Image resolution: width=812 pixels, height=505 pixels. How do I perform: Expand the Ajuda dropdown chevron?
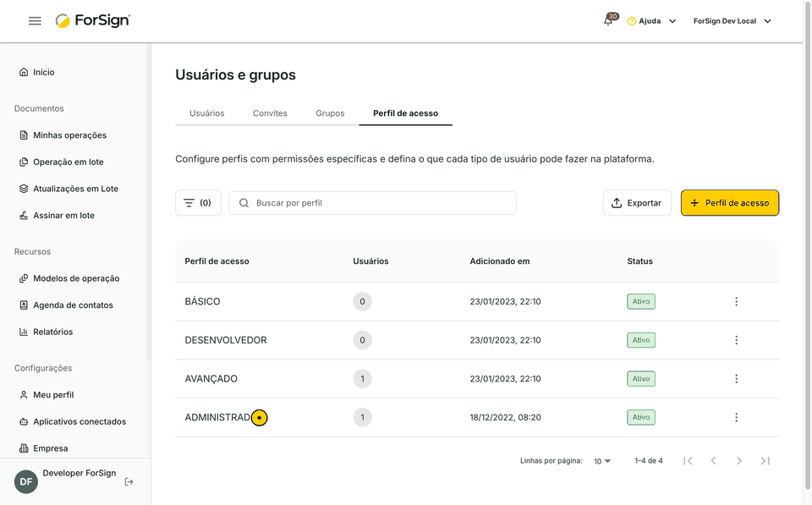pos(672,21)
